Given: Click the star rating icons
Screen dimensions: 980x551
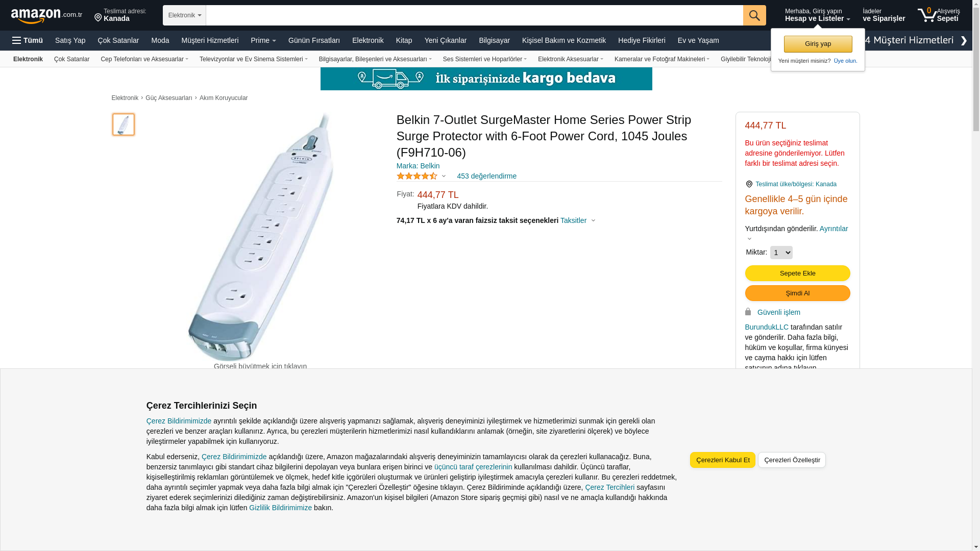Looking at the screenshot, I should coord(417,176).
